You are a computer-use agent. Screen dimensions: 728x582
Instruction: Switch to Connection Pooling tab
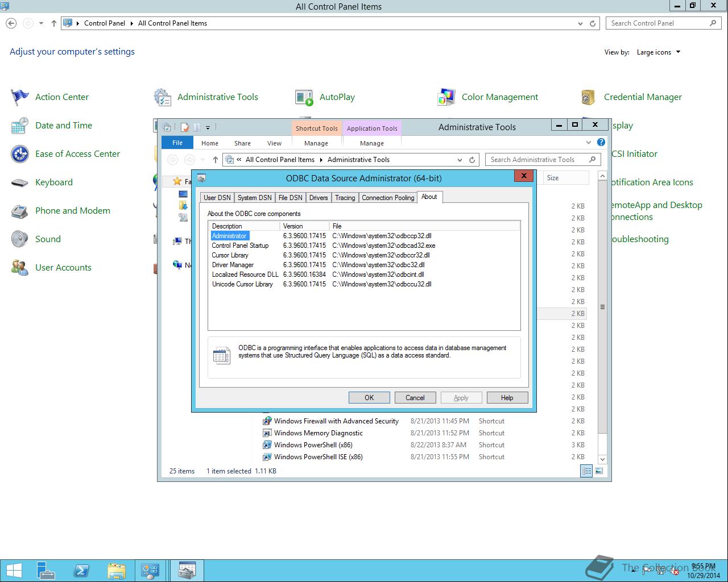pyautogui.click(x=388, y=198)
